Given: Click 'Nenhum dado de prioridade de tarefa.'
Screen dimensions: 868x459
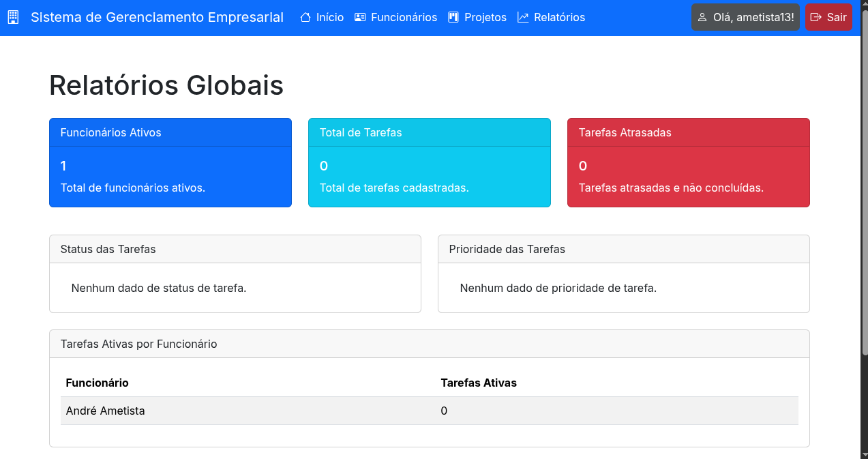Looking at the screenshot, I should pos(558,288).
